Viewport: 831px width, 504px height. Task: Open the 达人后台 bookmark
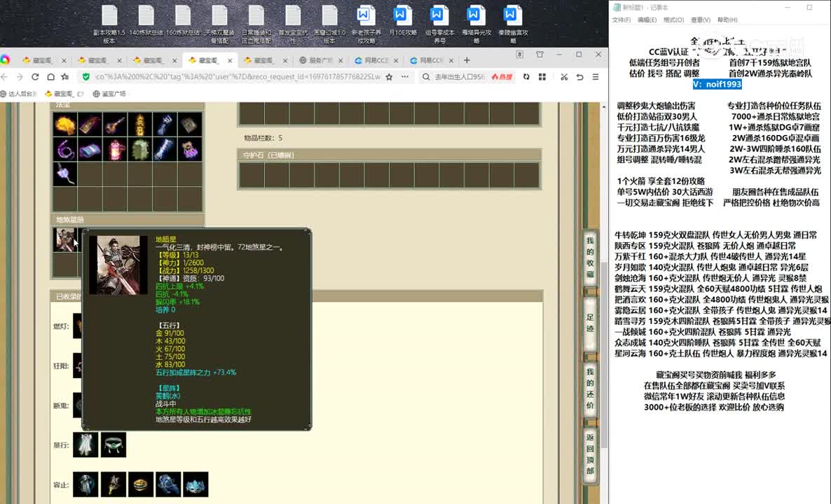coord(18,94)
